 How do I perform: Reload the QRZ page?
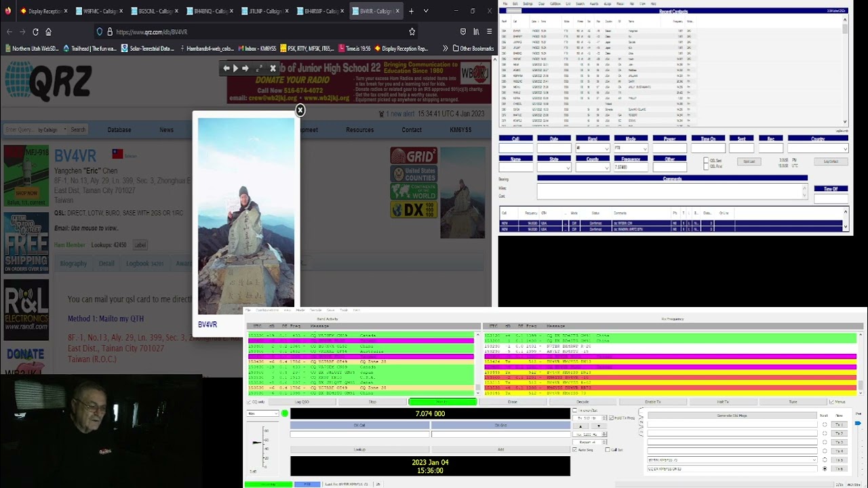[35, 32]
